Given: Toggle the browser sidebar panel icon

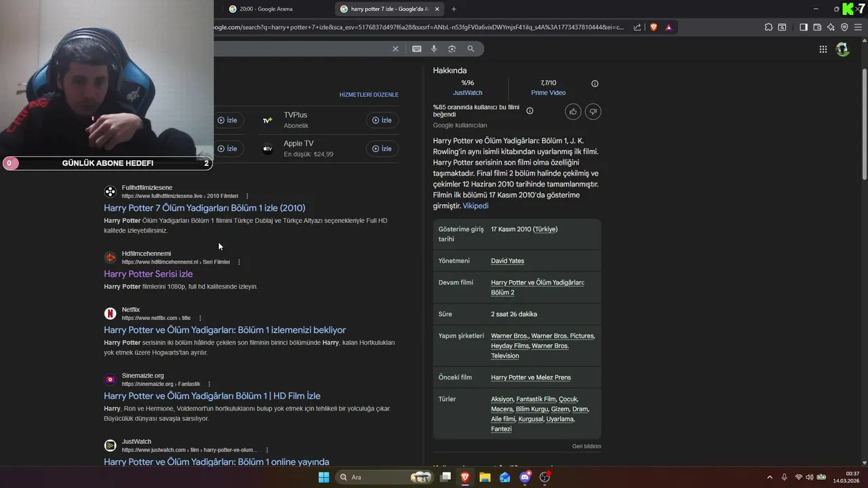Looking at the screenshot, I should click(804, 27).
